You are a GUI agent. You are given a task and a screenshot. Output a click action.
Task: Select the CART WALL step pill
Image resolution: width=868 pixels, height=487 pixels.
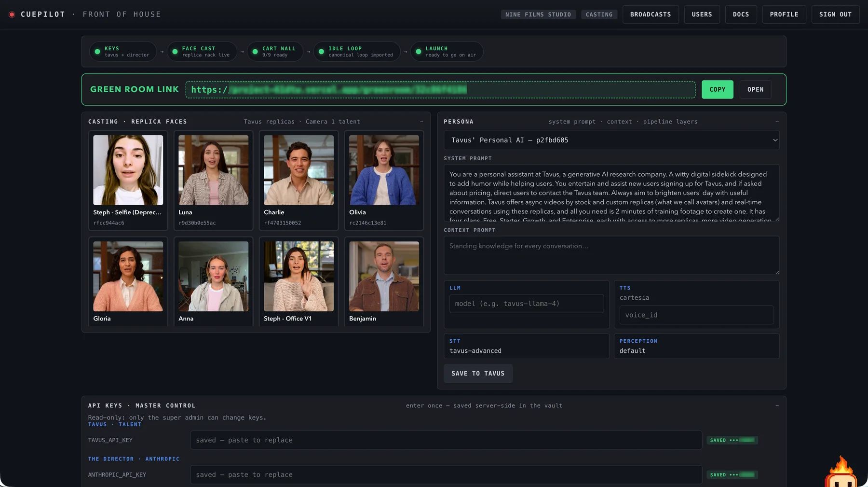275,52
